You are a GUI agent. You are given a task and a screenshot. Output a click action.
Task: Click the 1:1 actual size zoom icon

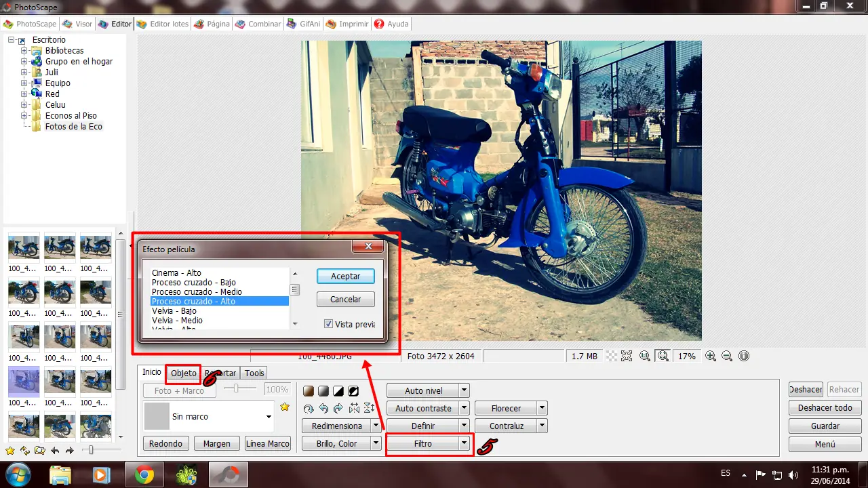(x=645, y=356)
